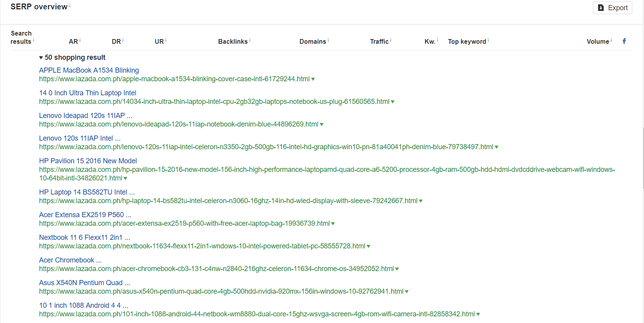Image resolution: width=644 pixels, height=323 pixels.
Task: Open dropdown arrow for Apple MacBook A1534 URL
Action: point(313,79)
